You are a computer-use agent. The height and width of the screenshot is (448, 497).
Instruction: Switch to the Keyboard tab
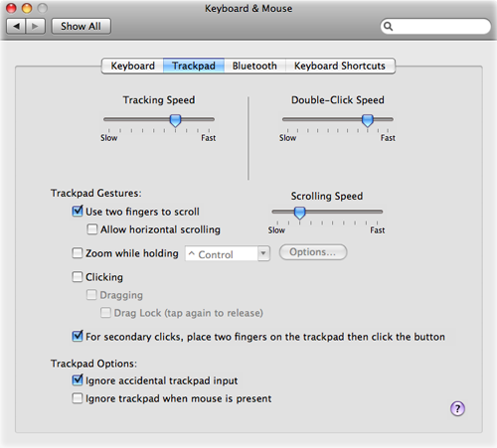click(132, 66)
